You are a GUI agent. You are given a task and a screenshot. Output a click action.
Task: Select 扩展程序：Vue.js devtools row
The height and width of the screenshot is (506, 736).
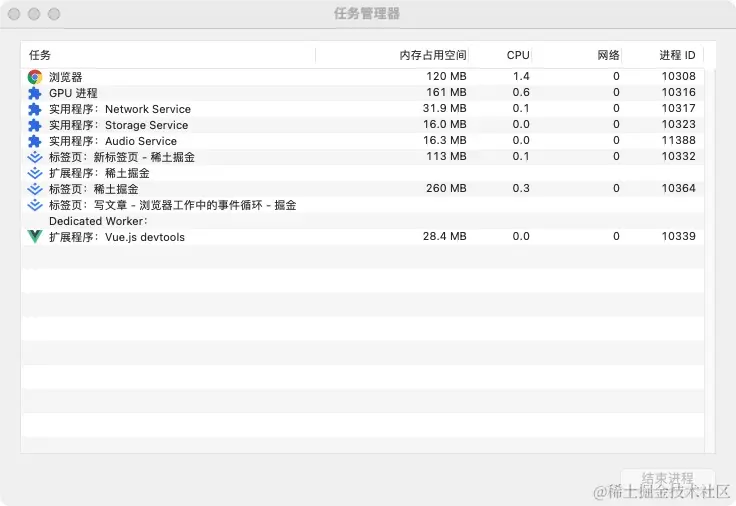(362, 236)
